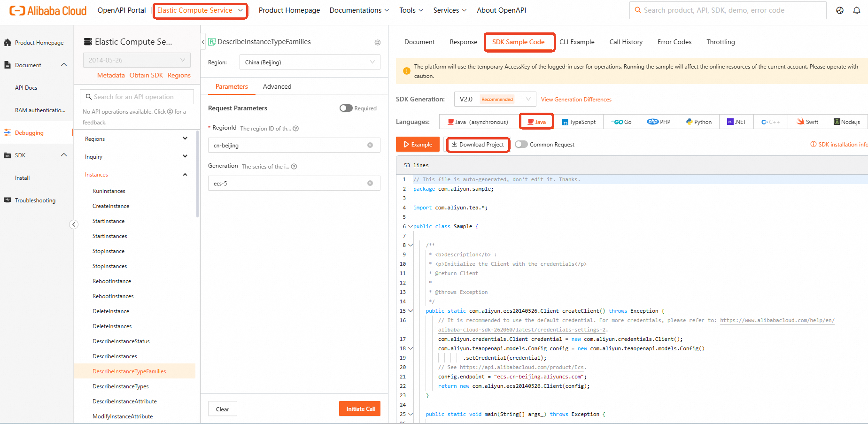Viewport: 868px width, 424px height.
Task: Open the Services dropdown menu
Action: 450,10
